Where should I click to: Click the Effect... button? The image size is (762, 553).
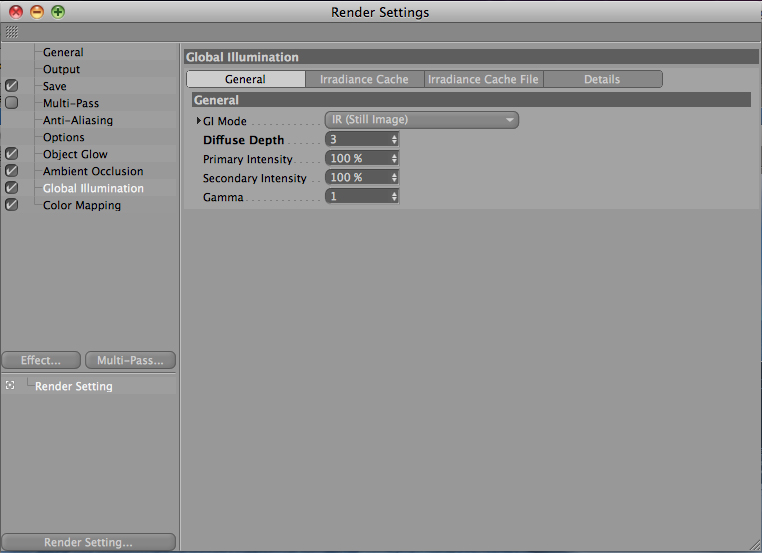tap(41, 360)
